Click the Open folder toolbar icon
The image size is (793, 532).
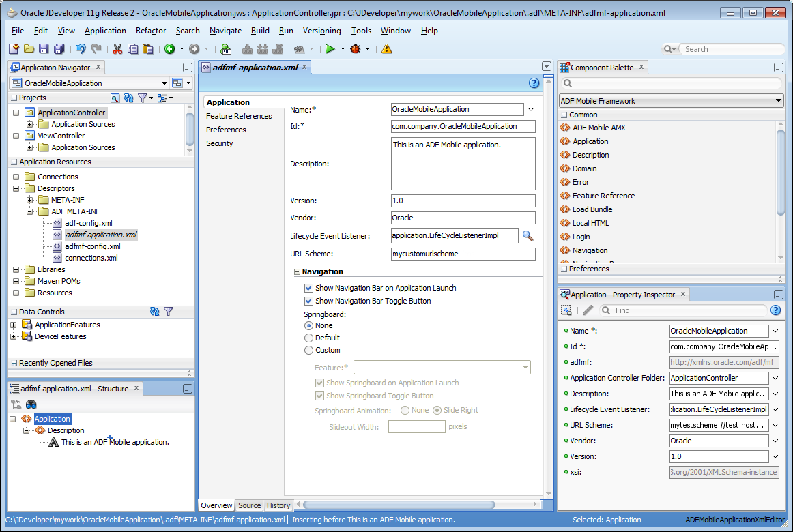click(x=29, y=49)
